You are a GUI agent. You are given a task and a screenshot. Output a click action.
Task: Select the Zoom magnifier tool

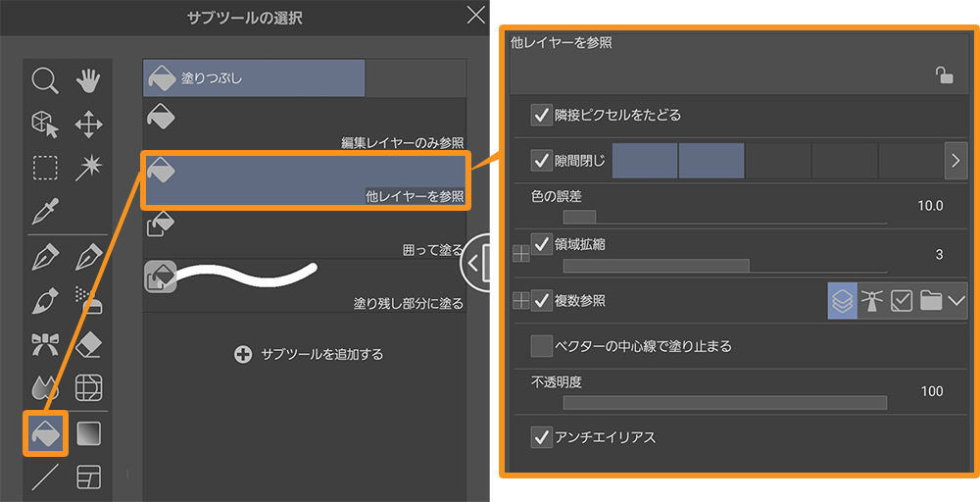click(x=45, y=80)
